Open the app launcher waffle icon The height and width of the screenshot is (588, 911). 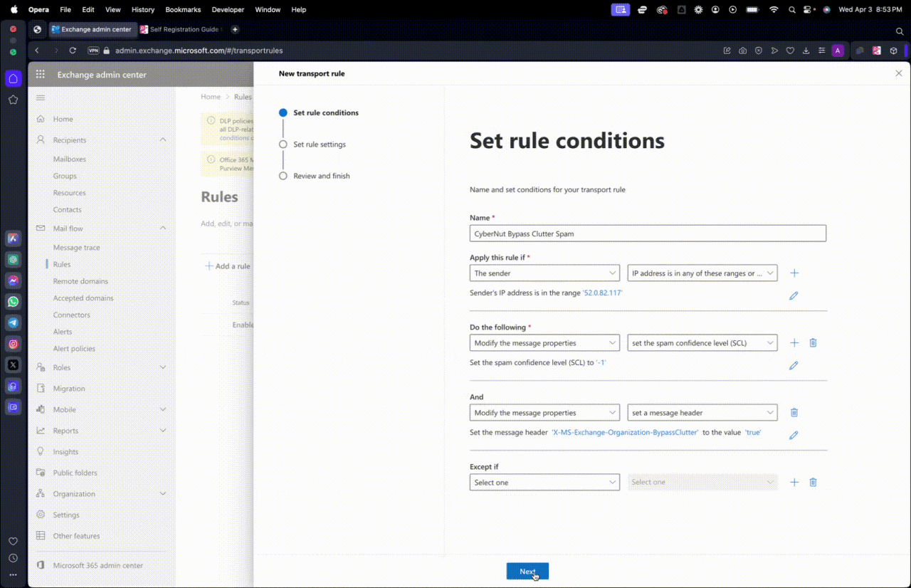tap(41, 75)
